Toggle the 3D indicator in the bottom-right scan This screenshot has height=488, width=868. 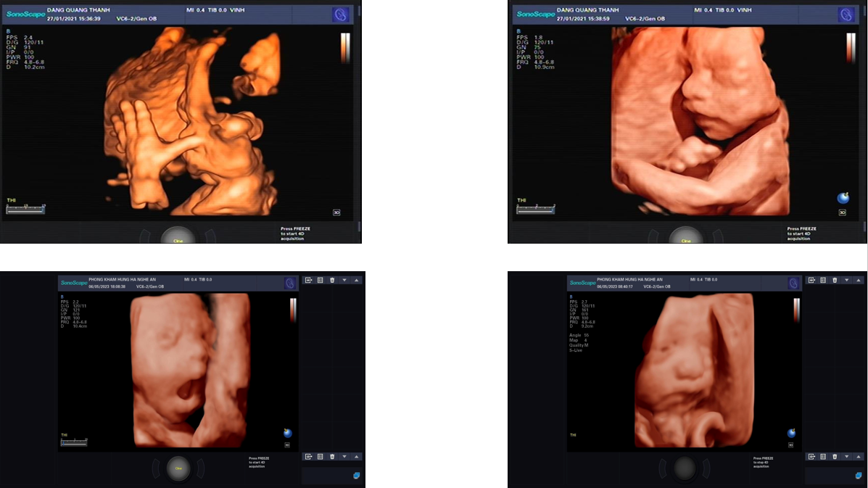pyautogui.click(x=790, y=444)
